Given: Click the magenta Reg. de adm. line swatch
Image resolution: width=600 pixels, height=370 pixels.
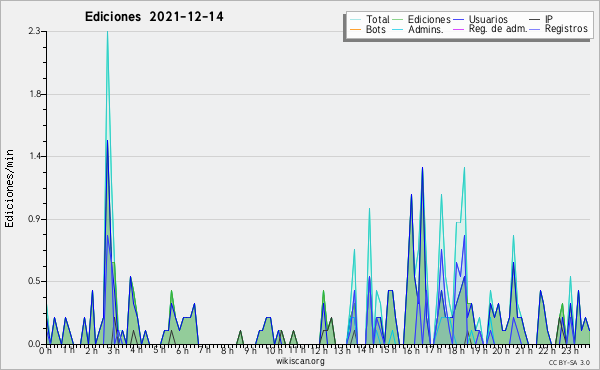Looking at the screenshot, I should 458,29.
